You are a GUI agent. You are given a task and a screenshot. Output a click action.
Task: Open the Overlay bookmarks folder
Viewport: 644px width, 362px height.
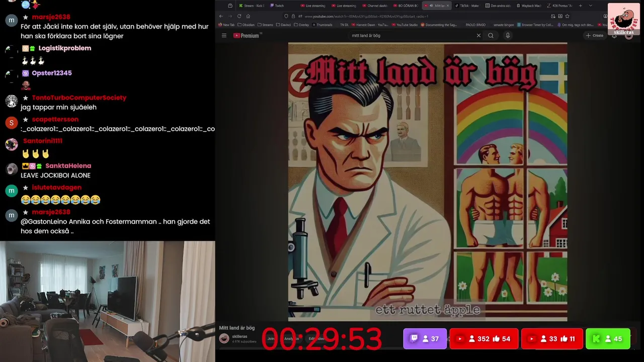coord(302,25)
